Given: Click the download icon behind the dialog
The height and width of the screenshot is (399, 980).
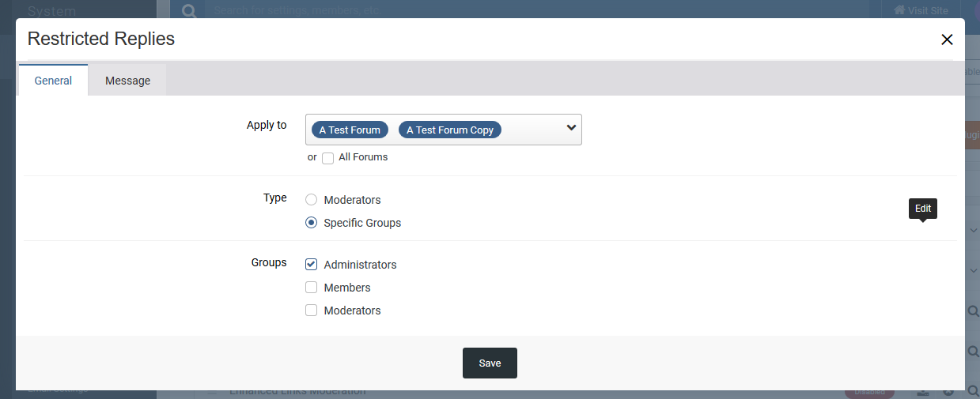Looking at the screenshot, I should (x=923, y=391).
